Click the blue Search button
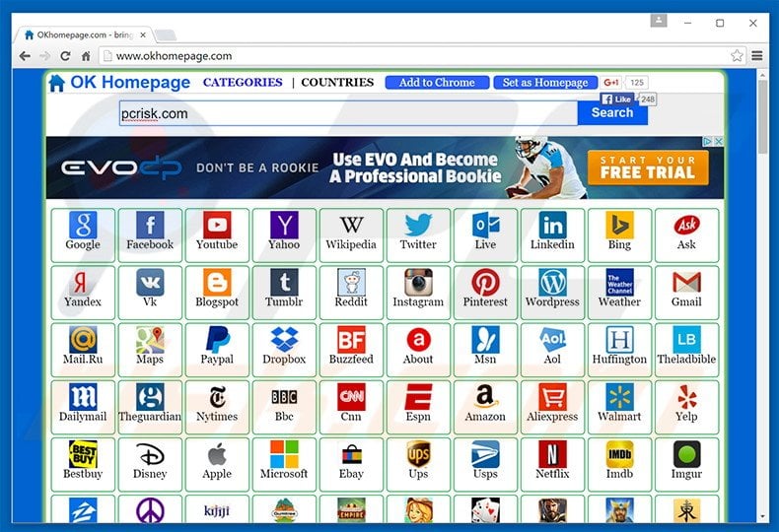The image size is (779, 532). [x=612, y=113]
